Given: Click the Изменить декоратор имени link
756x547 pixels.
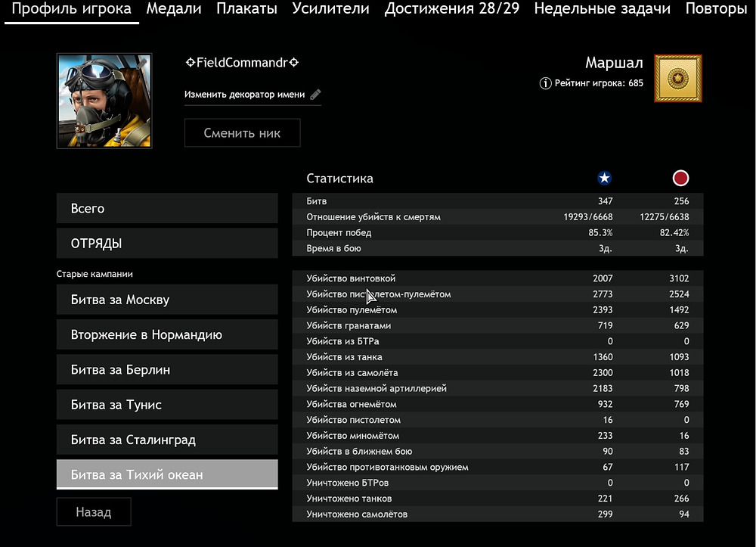Looking at the screenshot, I should (244, 95).
